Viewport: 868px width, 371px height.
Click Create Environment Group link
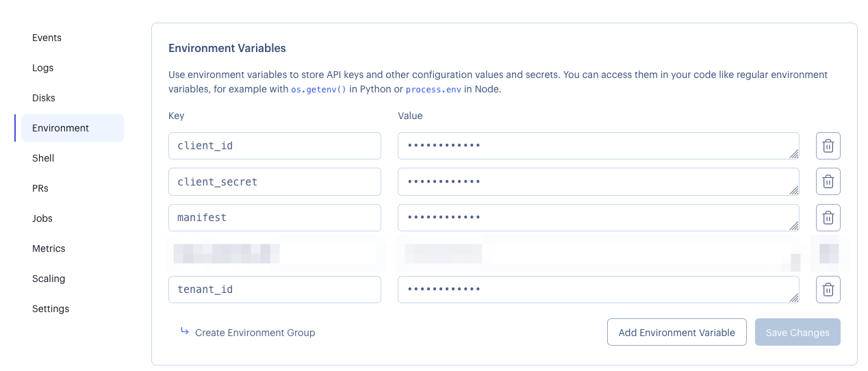[x=255, y=333]
